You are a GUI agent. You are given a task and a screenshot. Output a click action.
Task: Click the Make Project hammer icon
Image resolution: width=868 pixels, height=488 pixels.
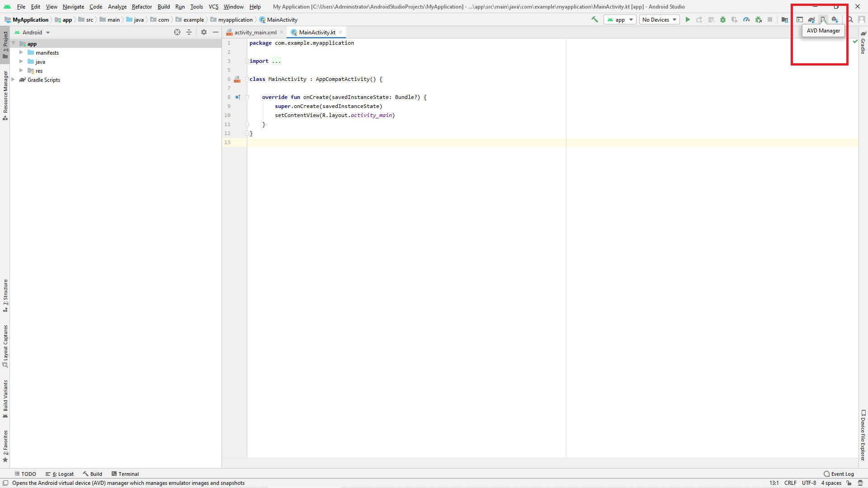[594, 19]
